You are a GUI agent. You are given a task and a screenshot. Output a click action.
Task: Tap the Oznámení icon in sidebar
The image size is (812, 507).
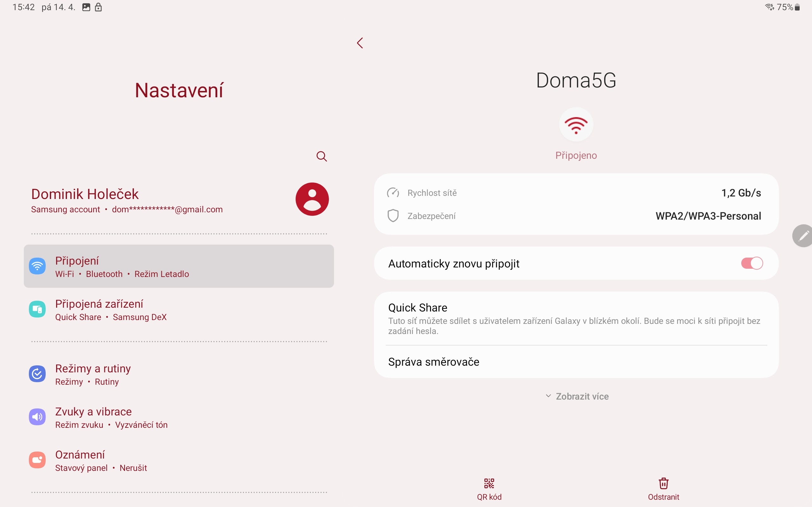coord(37,460)
